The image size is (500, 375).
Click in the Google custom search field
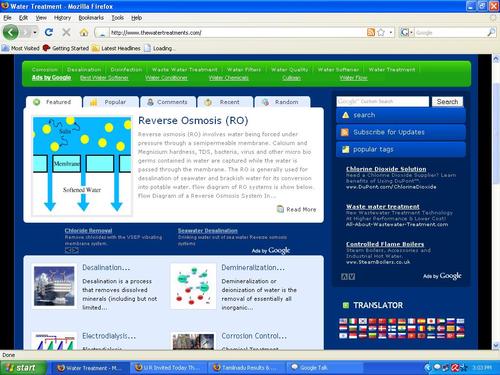coord(383,102)
